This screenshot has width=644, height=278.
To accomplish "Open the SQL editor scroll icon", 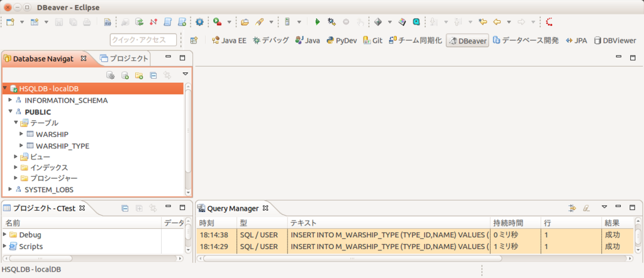I will 167,22.
